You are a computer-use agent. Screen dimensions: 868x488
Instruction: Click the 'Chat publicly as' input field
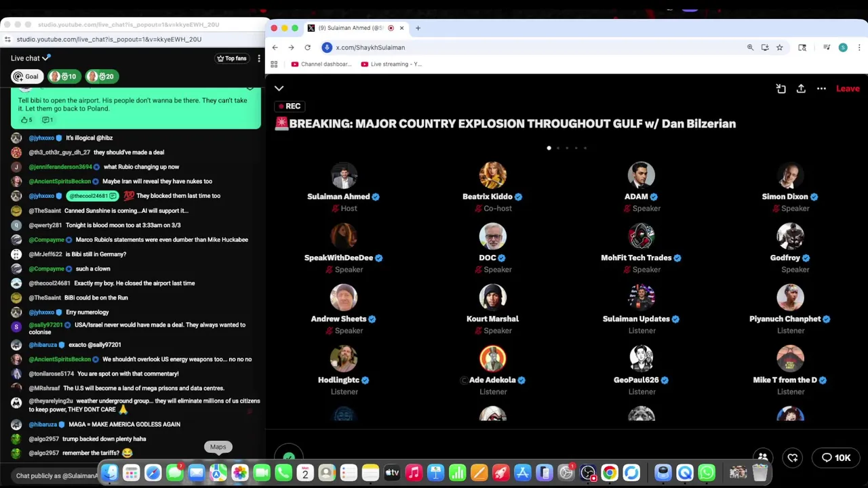click(57, 476)
